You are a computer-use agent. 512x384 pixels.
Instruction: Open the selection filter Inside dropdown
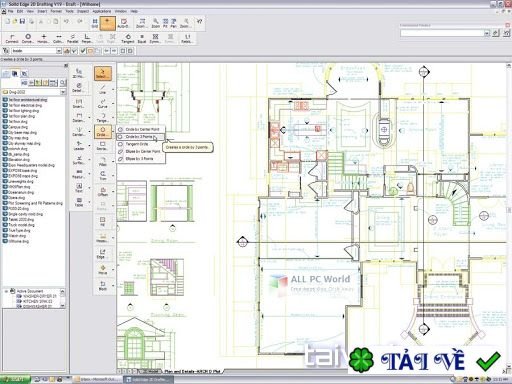pyautogui.click(x=59, y=51)
